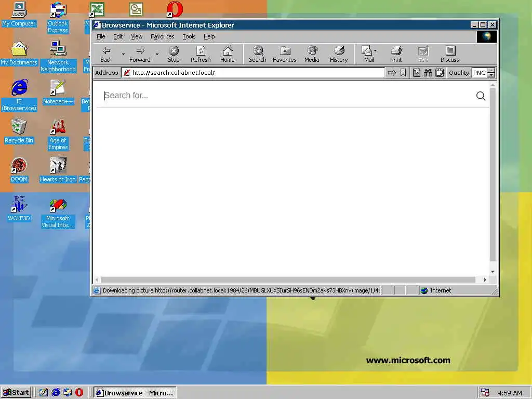Screen dimensions: 532x399
Task: Open the Media pane button
Action: [x=312, y=54]
